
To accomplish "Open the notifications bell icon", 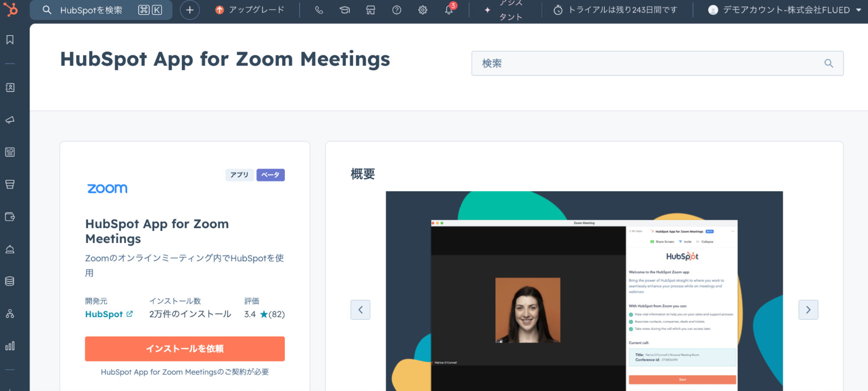I will pyautogui.click(x=449, y=10).
